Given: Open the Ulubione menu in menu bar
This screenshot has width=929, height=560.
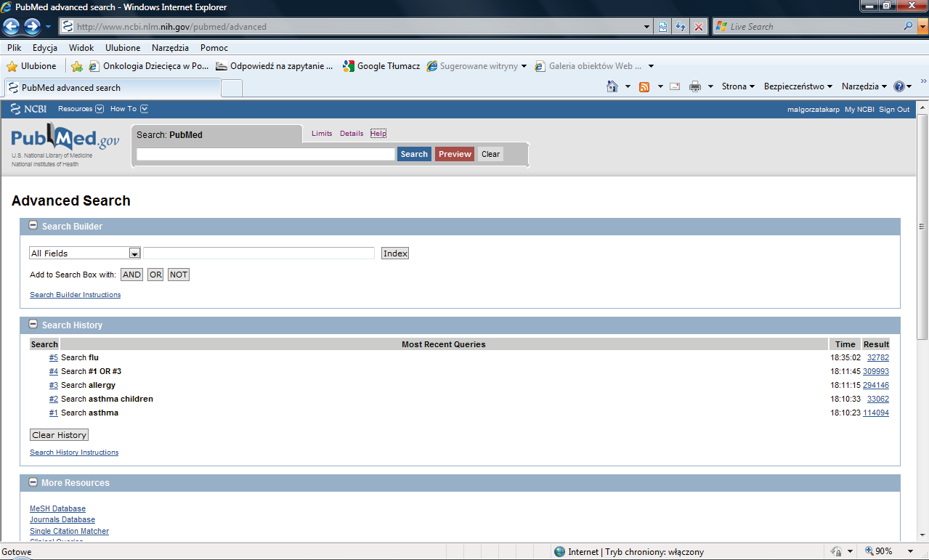Looking at the screenshot, I should 123,48.
